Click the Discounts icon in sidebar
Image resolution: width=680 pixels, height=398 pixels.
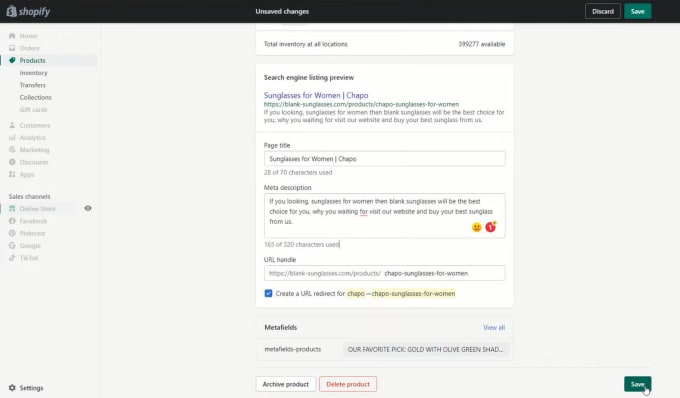tap(12, 162)
